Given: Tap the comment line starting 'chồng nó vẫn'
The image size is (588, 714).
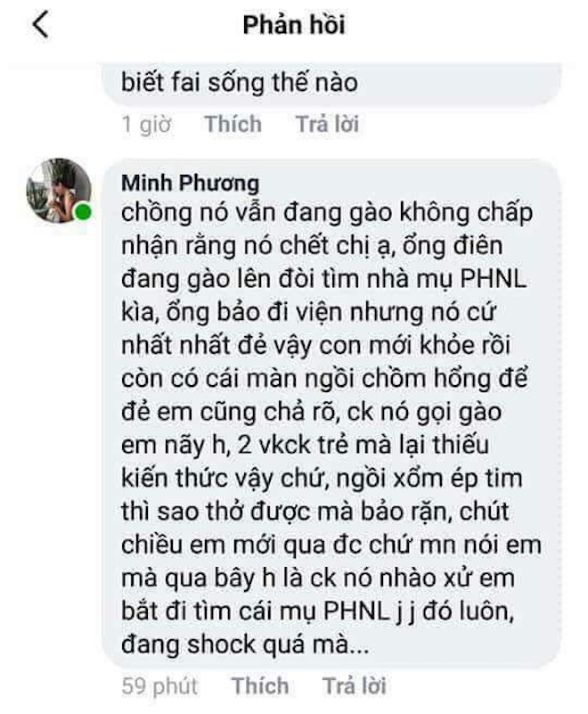Looking at the screenshot, I should (330, 213).
